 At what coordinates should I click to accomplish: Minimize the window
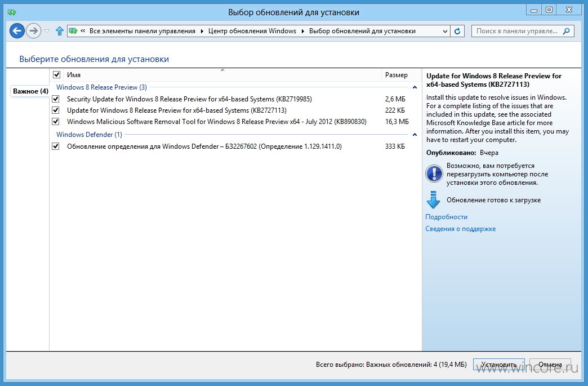coord(533,10)
